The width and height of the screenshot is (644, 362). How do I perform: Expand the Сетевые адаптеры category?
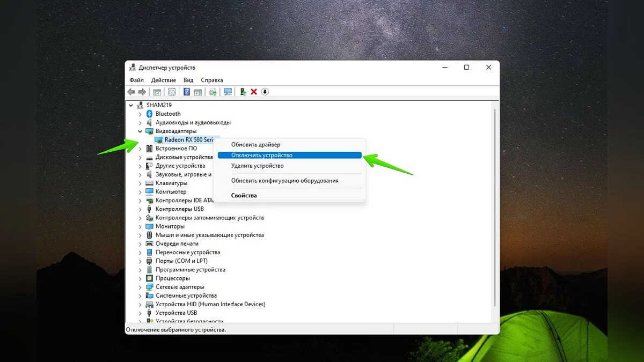140,287
